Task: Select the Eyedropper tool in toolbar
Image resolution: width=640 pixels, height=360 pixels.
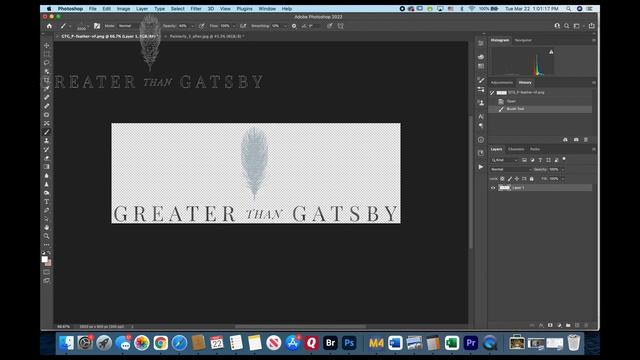Action: [x=47, y=89]
